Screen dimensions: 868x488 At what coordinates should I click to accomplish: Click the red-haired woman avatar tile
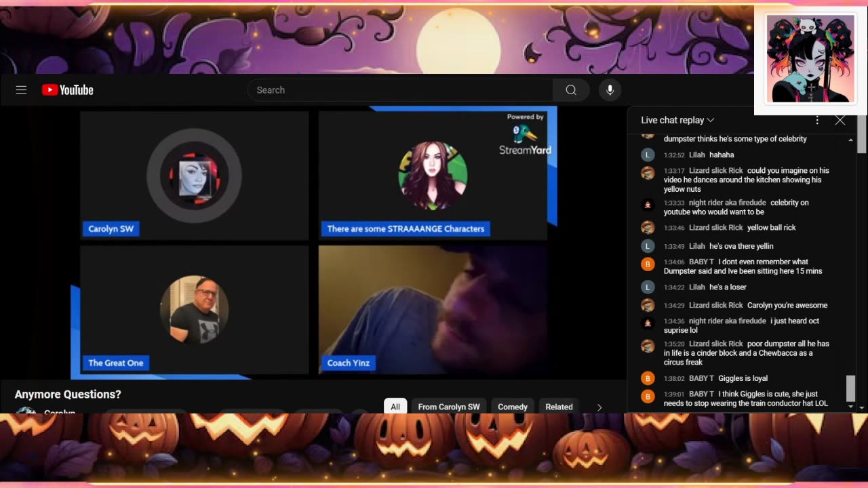(433, 176)
